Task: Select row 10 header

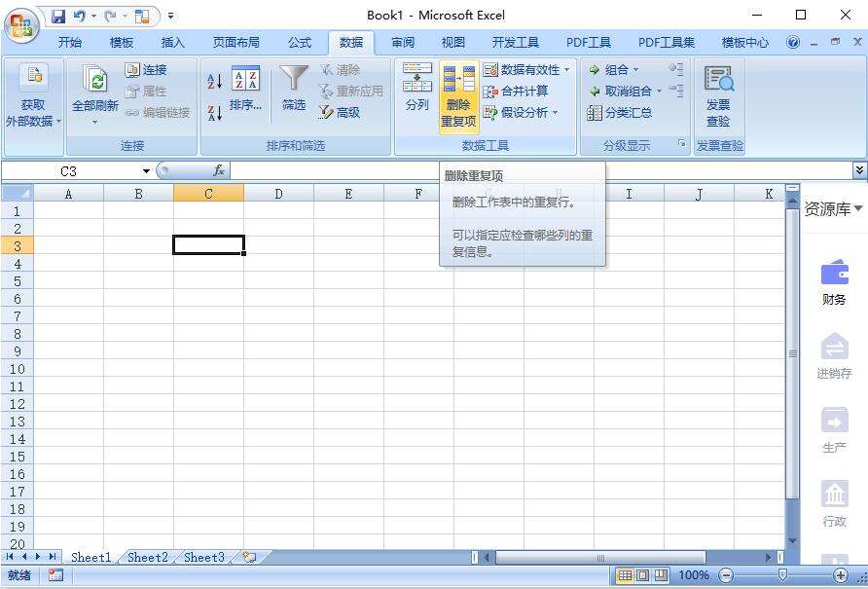Action: [x=18, y=368]
